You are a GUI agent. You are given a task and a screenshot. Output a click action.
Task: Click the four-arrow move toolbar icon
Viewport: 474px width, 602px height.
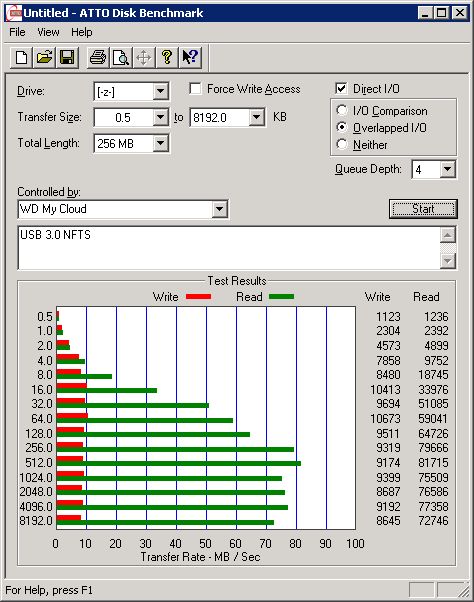click(x=144, y=58)
